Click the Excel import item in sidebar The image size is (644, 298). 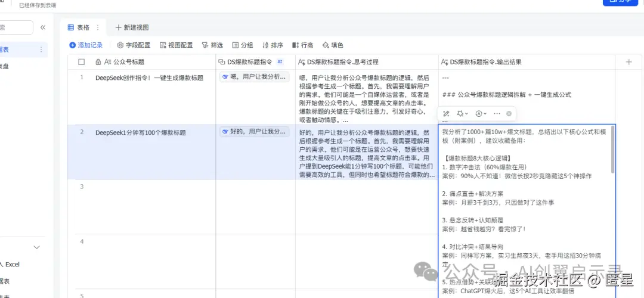10,265
